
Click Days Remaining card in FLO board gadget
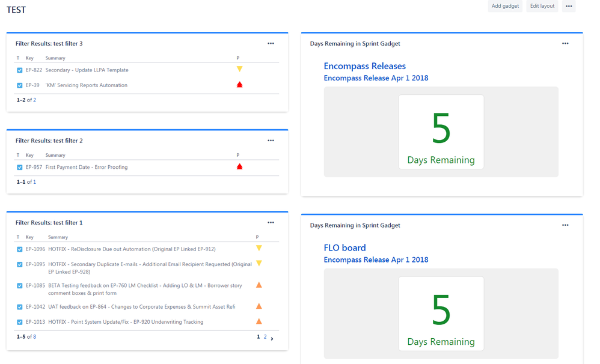441,314
